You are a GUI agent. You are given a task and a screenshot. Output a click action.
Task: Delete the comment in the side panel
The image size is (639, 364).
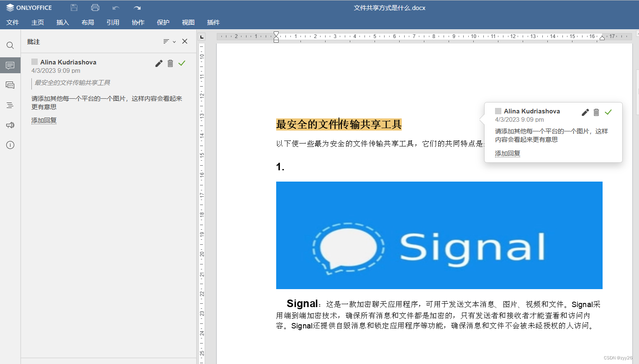[170, 64]
